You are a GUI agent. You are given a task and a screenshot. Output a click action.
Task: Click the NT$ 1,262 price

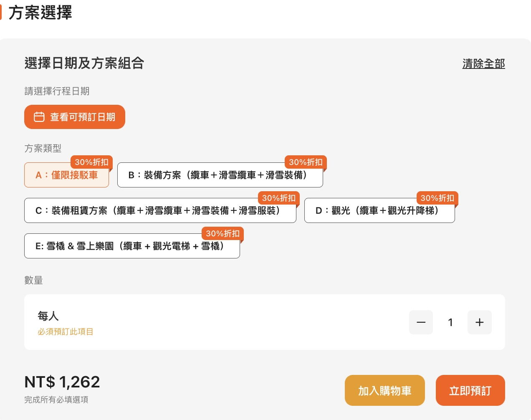click(62, 382)
